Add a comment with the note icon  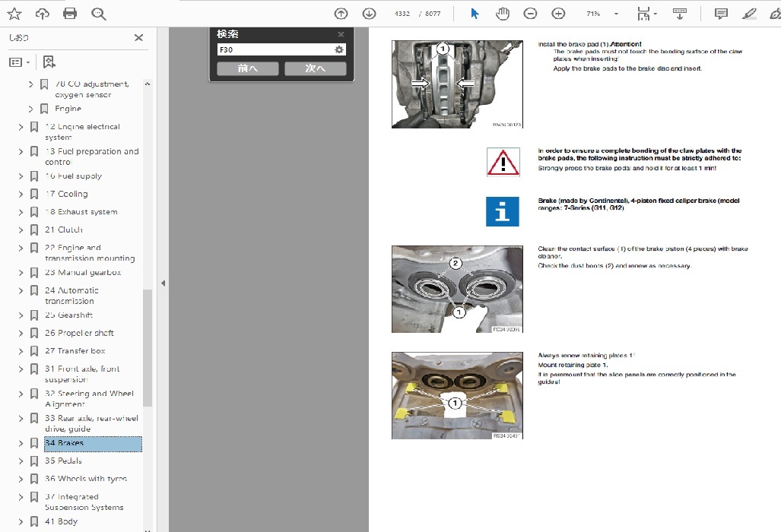click(721, 14)
